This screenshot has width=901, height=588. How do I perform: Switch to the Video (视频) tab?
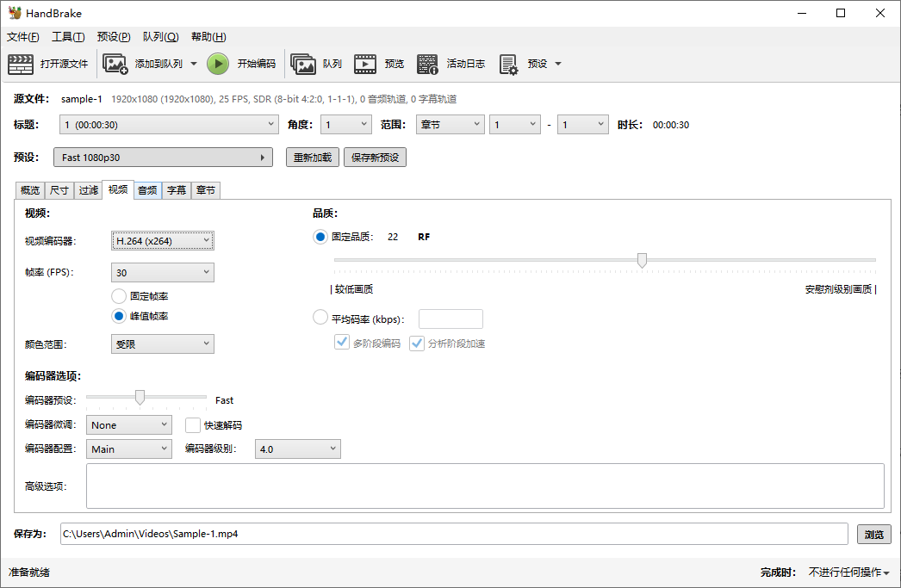[118, 189]
